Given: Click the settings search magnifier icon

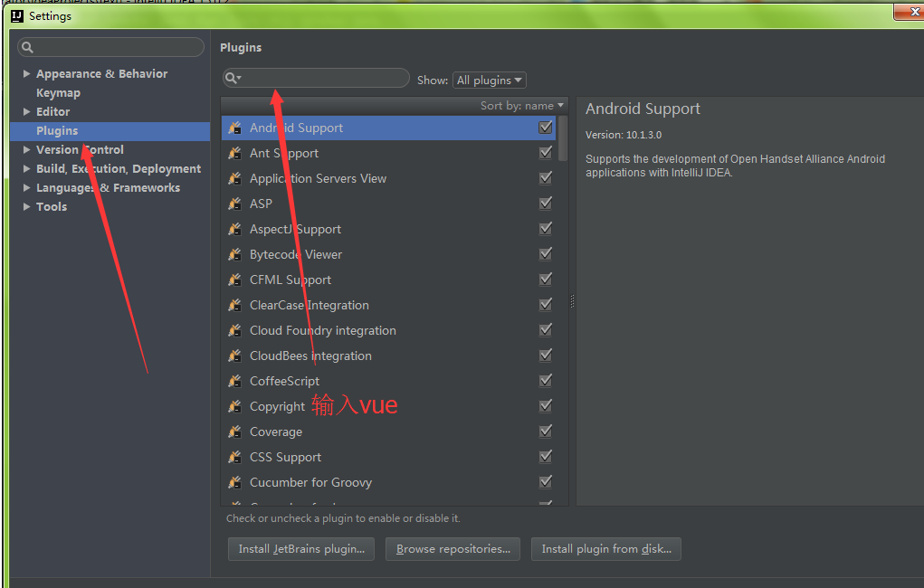Looking at the screenshot, I should 27,47.
